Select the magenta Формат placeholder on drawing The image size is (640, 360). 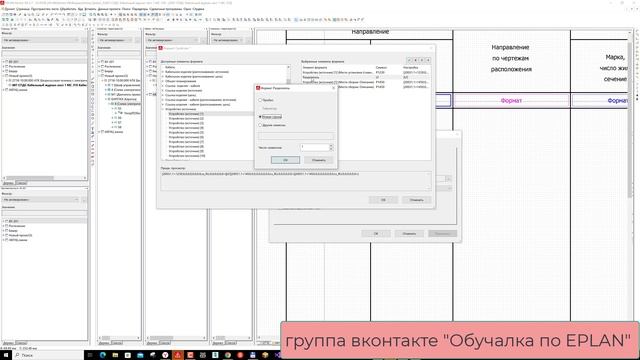point(511,100)
